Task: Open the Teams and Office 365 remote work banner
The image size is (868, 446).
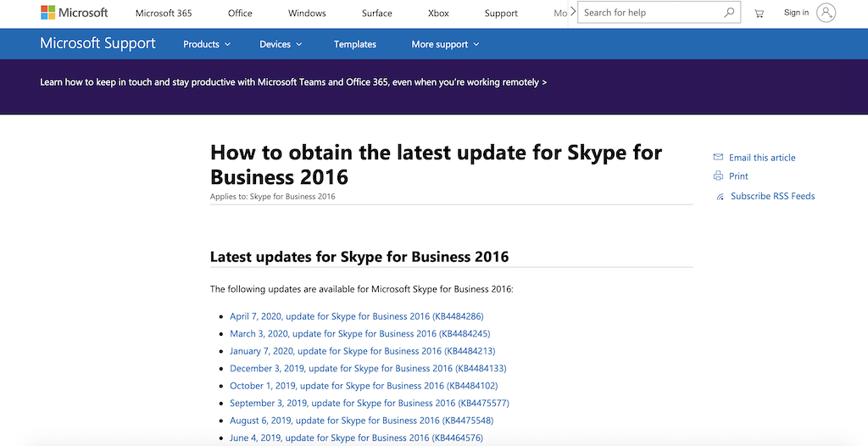Action: click(293, 82)
